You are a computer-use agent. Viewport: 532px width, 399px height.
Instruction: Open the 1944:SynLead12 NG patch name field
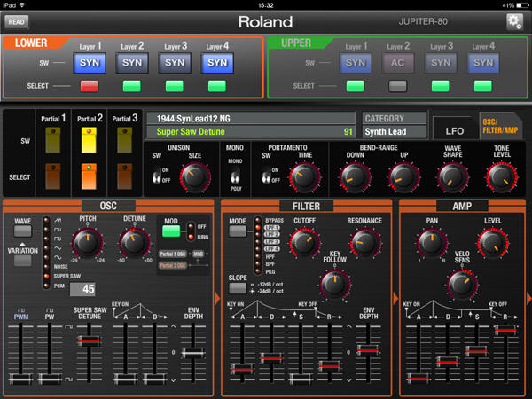[251, 119]
